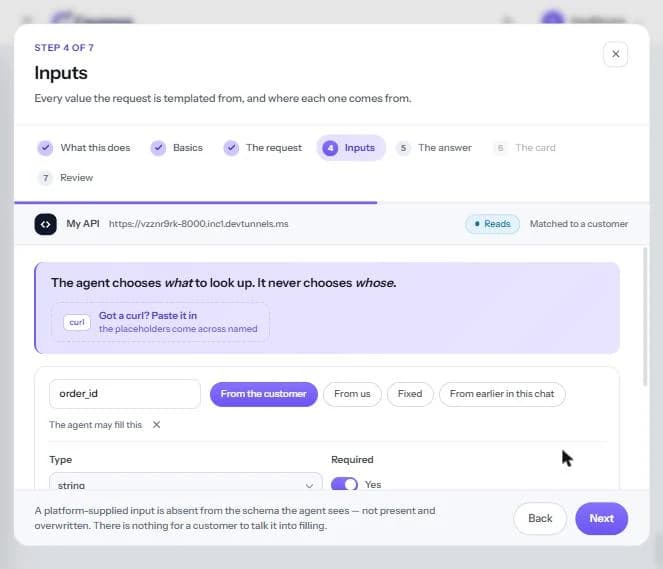Click the number 4 step circle
The width and height of the screenshot is (663, 569).
[330, 148]
